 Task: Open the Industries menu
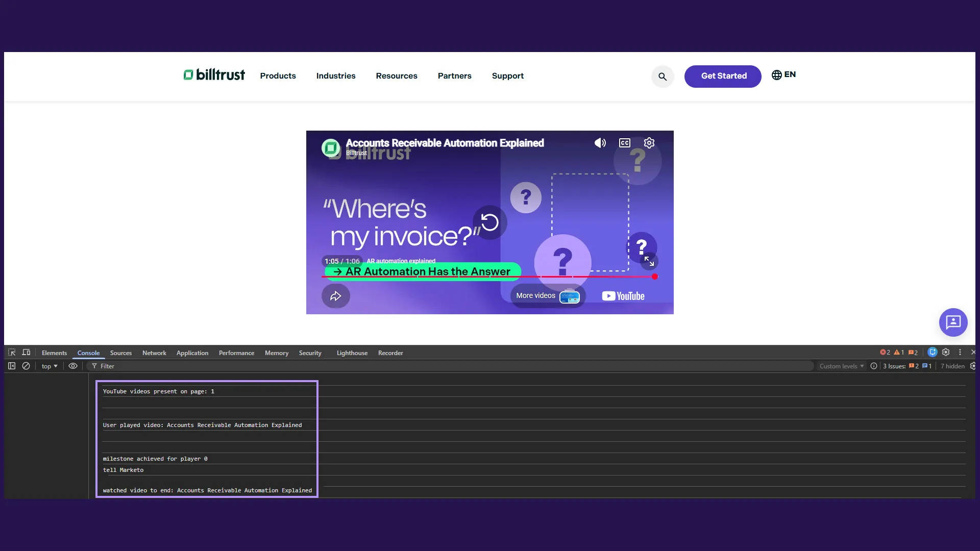click(x=336, y=76)
